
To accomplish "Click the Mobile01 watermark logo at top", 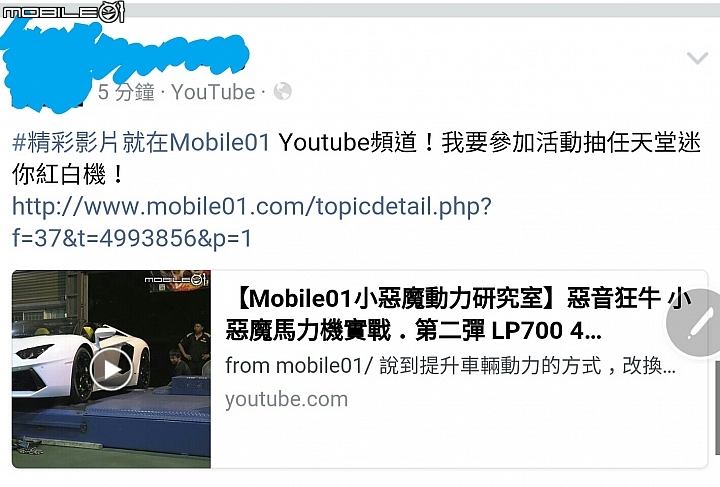I will click(63, 11).
